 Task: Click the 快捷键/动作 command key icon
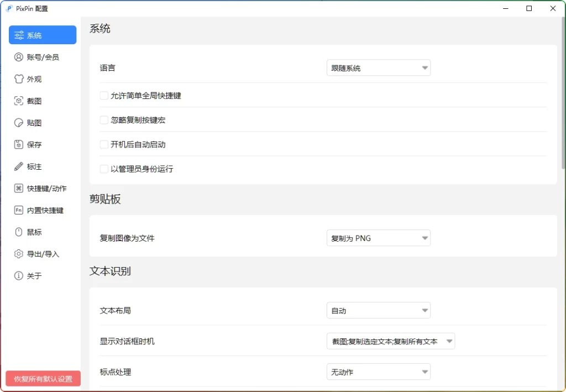pos(19,189)
